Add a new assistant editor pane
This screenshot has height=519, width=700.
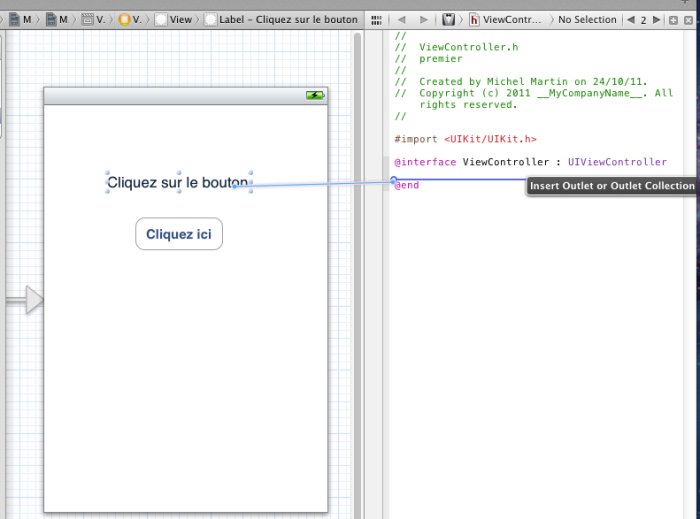674,19
